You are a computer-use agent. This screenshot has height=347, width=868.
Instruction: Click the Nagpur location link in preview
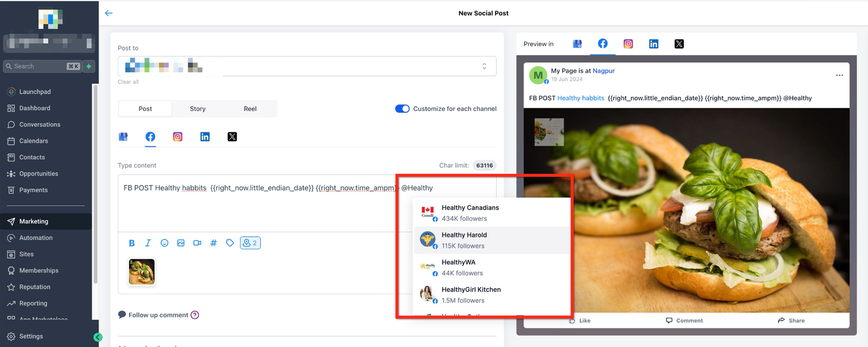tap(604, 71)
